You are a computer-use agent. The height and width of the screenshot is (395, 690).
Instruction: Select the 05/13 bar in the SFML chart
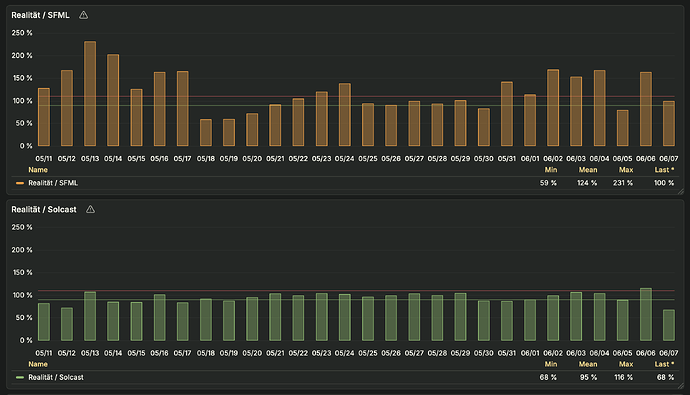[x=90, y=94]
